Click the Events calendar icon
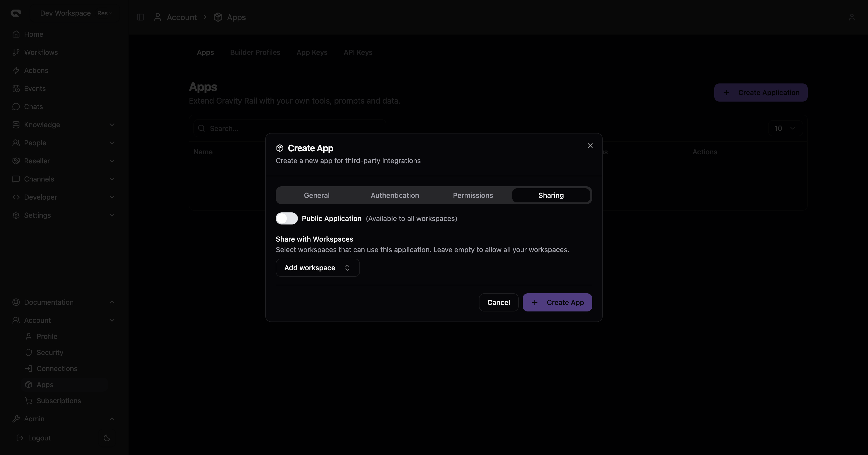 pos(16,88)
